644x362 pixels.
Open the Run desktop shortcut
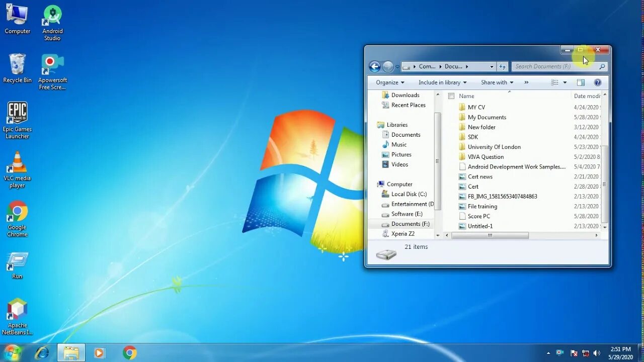click(x=17, y=265)
